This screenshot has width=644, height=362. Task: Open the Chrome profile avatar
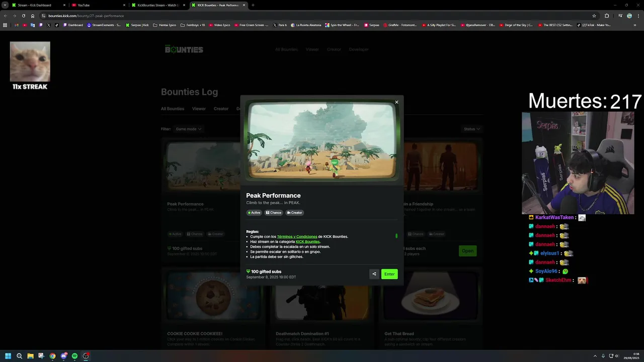(x=629, y=16)
